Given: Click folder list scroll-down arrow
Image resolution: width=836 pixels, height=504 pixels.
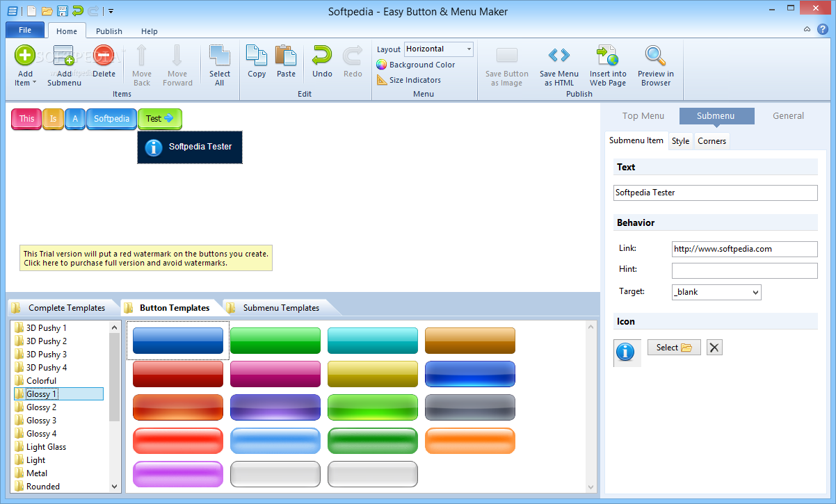Looking at the screenshot, I should 115,487.
